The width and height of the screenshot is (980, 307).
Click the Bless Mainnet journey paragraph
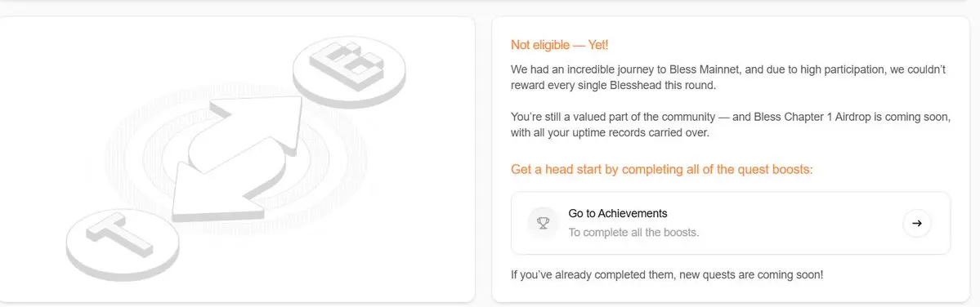click(728, 78)
